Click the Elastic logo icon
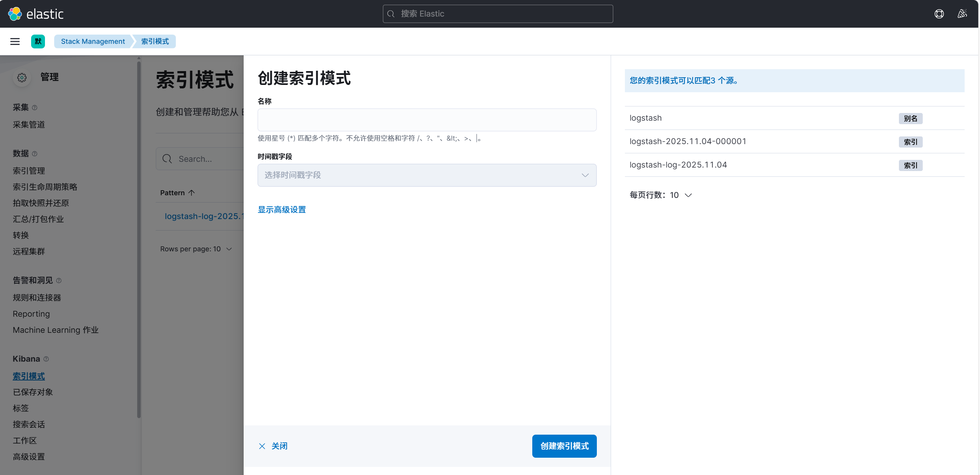Viewport: 980px width, 475px height. 15,14
